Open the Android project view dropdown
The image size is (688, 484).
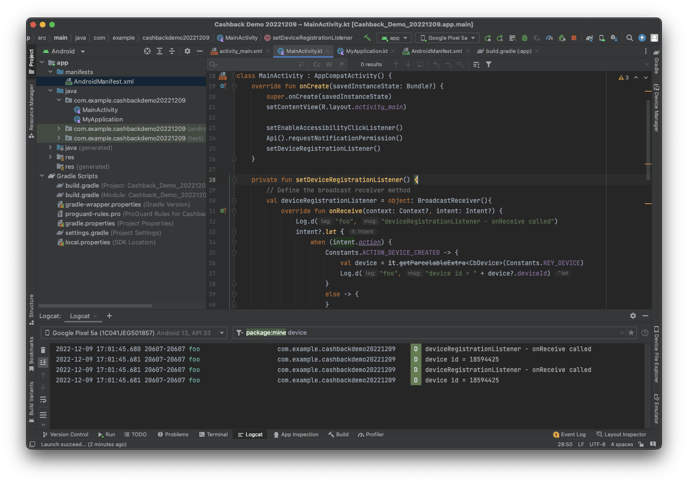point(65,50)
